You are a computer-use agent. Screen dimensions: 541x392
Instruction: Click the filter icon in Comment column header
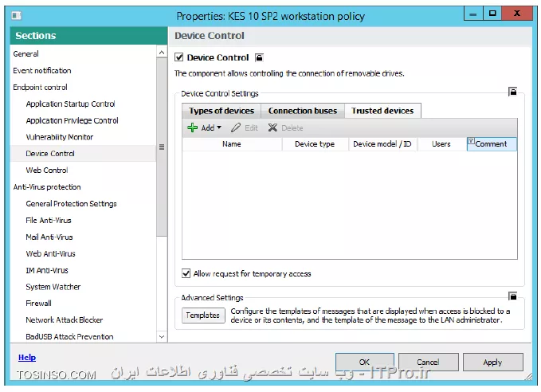tap(471, 140)
